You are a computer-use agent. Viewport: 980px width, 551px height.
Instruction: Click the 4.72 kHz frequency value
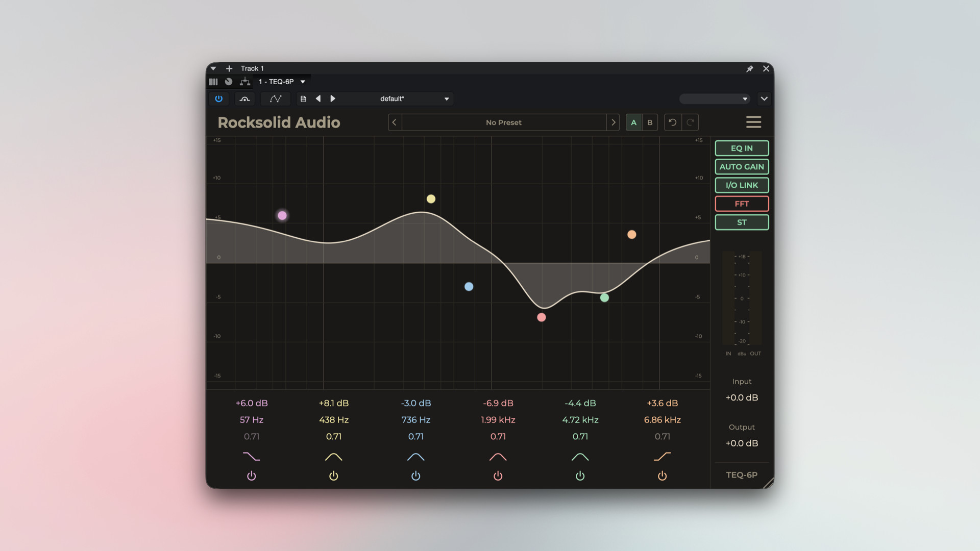(580, 420)
